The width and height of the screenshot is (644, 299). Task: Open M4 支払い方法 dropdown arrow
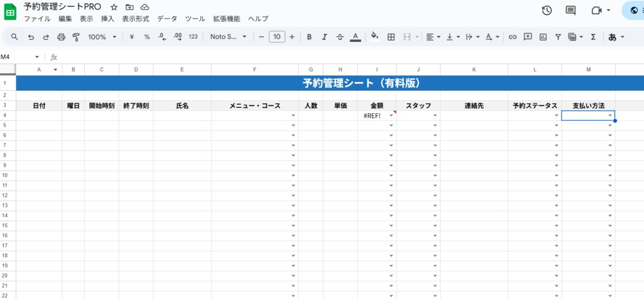click(610, 116)
